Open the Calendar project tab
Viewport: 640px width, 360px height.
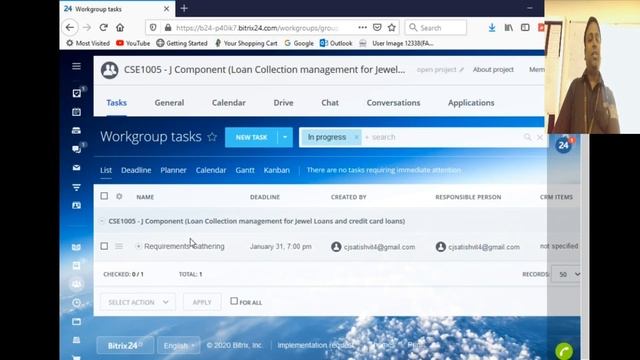tap(229, 103)
